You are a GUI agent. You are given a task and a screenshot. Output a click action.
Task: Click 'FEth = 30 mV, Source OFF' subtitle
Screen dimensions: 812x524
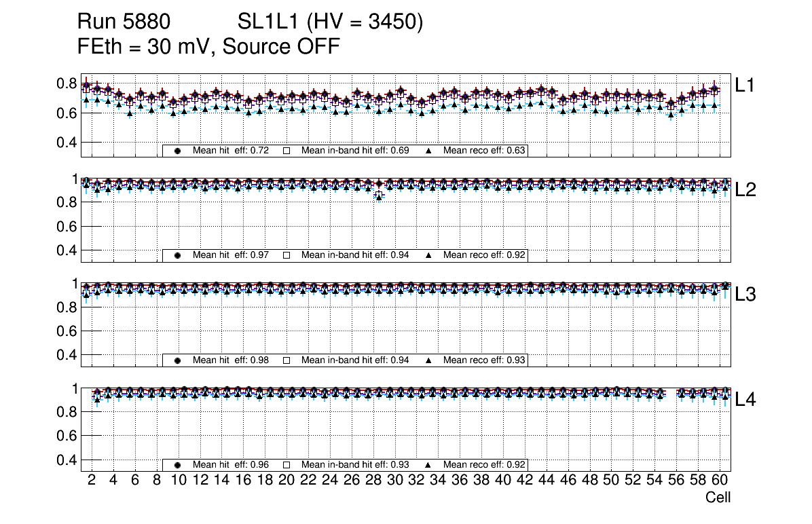pos(208,46)
